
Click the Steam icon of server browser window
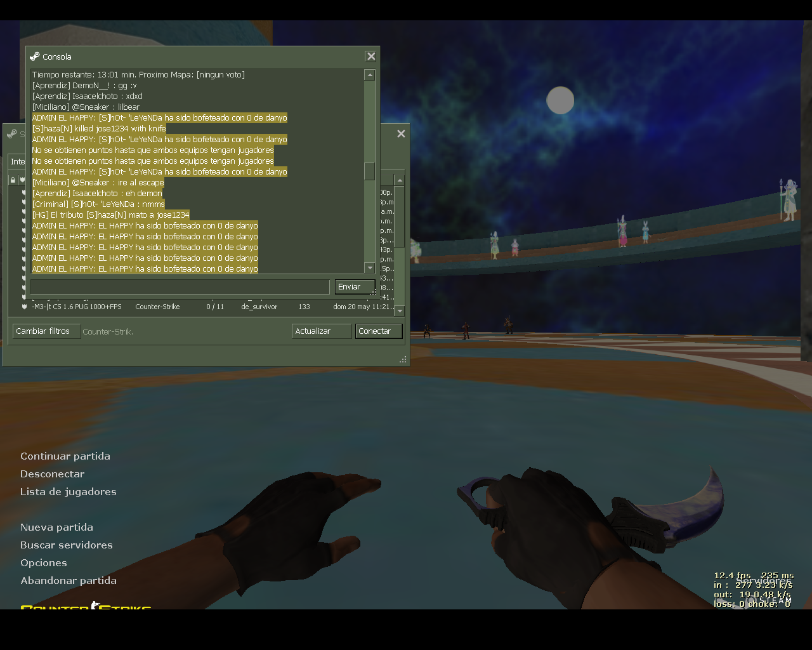pyautogui.click(x=11, y=134)
